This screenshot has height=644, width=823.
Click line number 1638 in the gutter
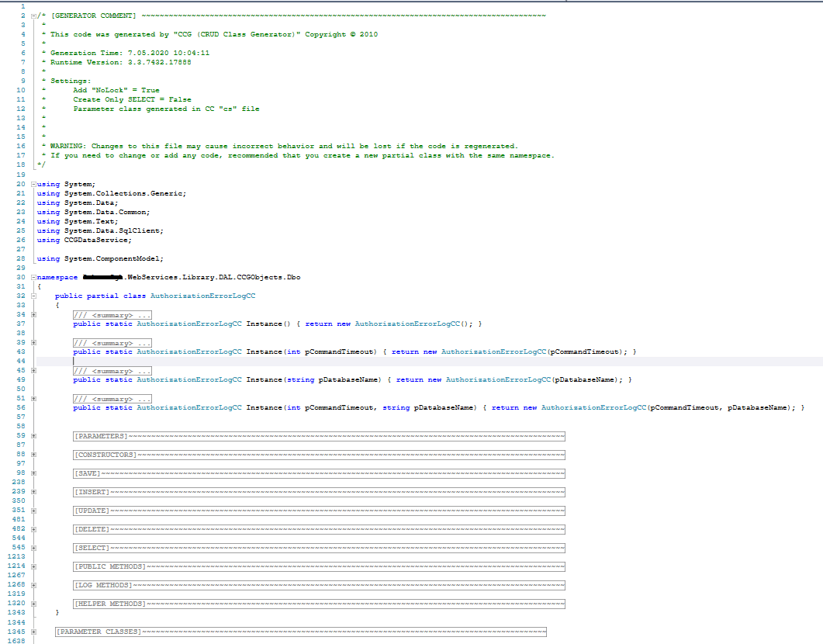[x=16, y=641]
